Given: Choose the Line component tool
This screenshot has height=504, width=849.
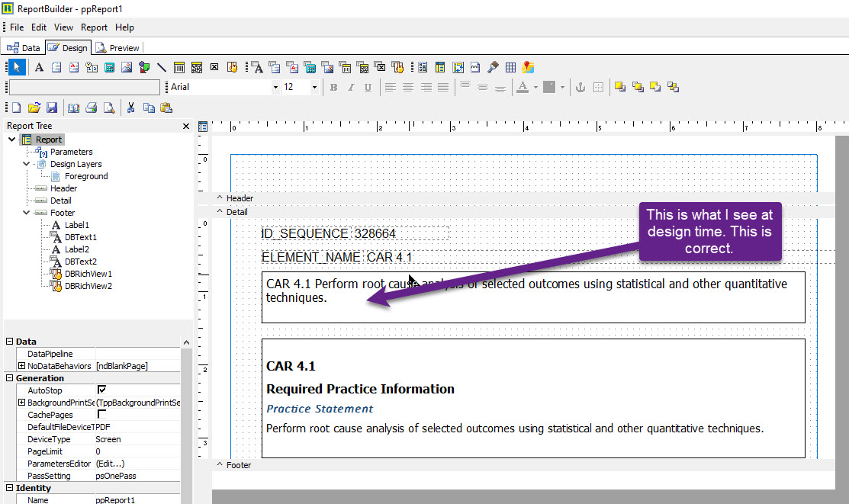Looking at the screenshot, I should coord(162,67).
